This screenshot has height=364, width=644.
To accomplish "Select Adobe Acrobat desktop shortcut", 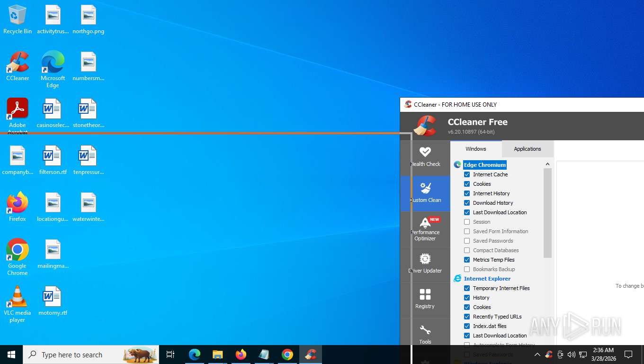I will [18, 116].
